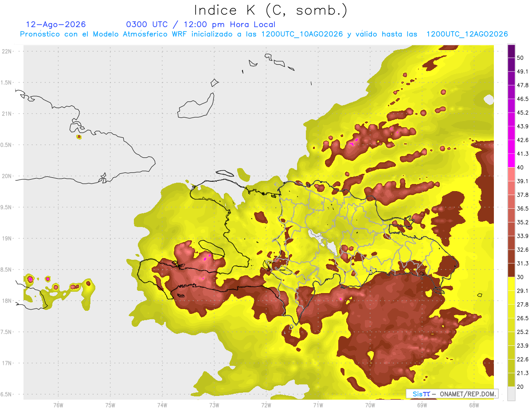532x411 pixels.
Task: Click the '73W' longitude label
Action: (214, 405)
